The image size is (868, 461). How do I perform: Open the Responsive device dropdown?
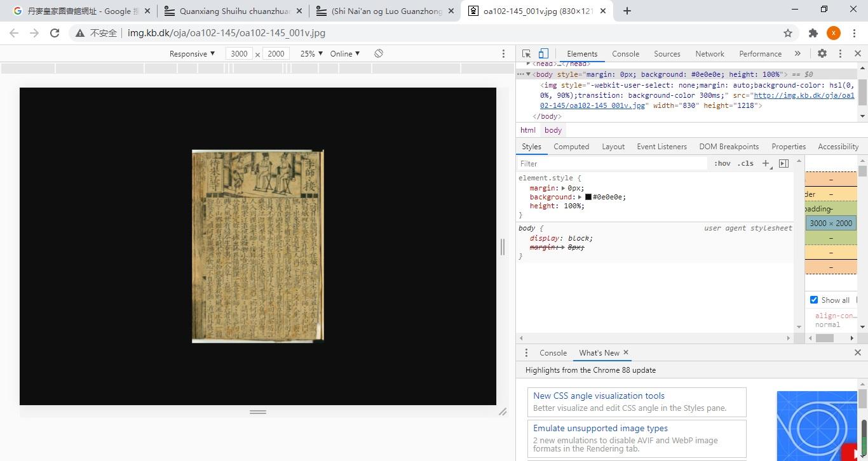tap(192, 54)
